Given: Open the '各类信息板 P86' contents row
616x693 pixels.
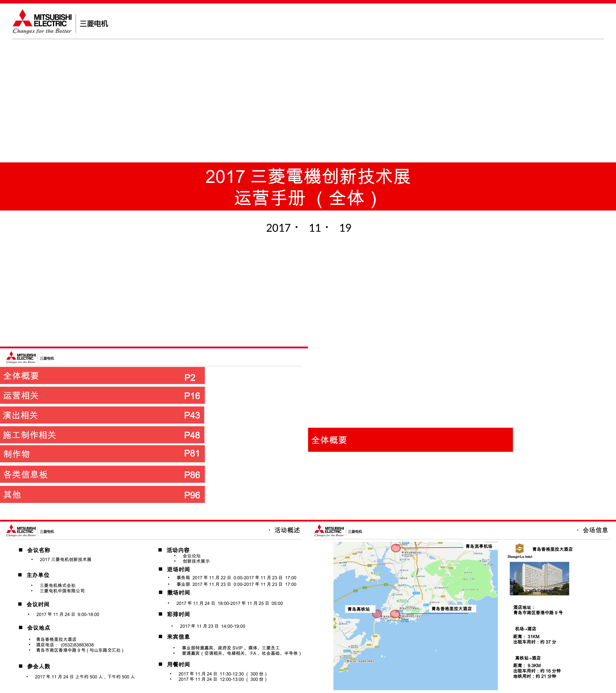Looking at the screenshot, I should pos(102,474).
